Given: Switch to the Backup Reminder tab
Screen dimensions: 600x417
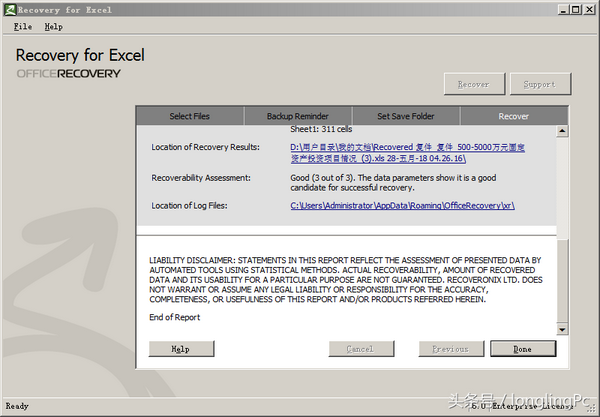Looking at the screenshot, I should (x=298, y=116).
